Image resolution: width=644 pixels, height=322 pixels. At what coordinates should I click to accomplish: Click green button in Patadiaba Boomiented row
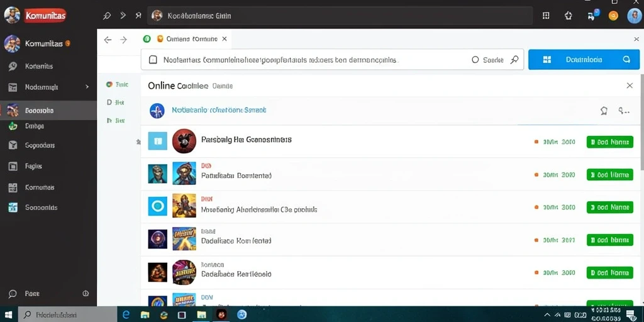[610, 175]
